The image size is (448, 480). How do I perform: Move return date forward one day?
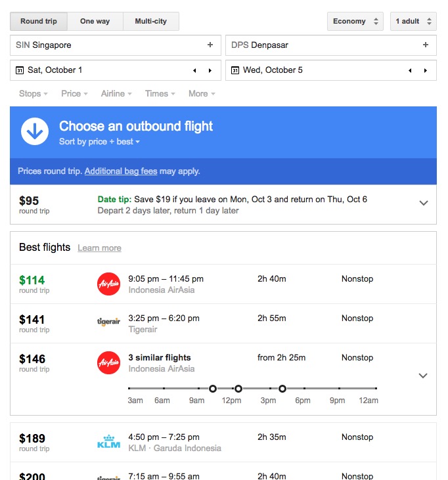(x=426, y=70)
